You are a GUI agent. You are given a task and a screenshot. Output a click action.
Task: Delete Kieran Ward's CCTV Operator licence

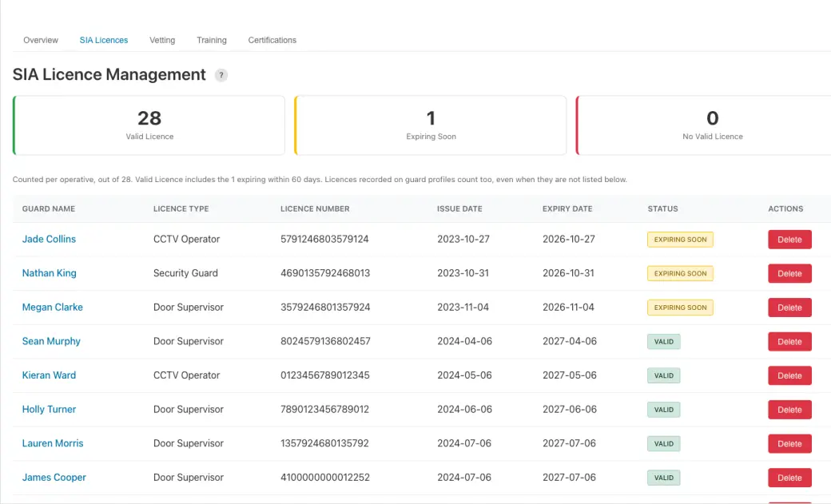789,375
